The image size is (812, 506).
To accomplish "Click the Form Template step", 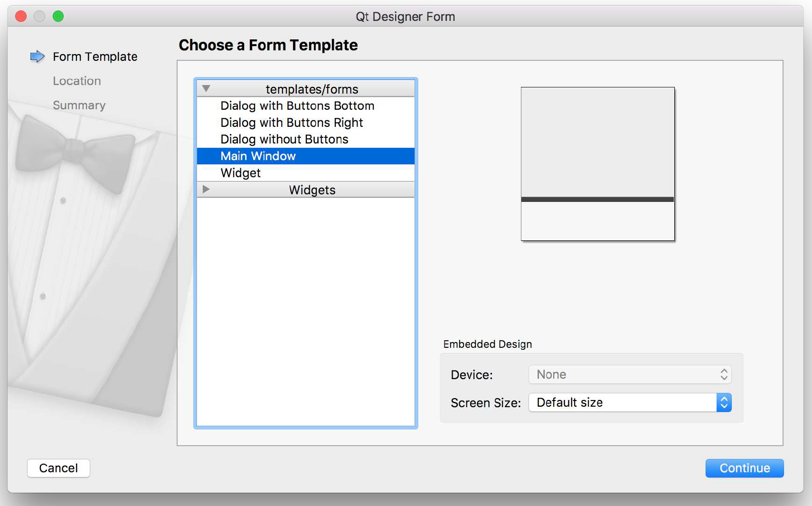I will point(95,57).
